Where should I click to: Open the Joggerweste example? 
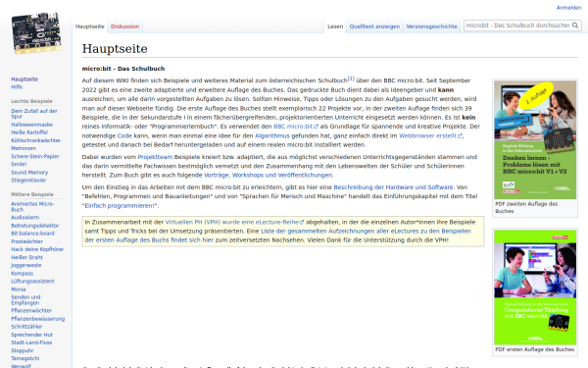coord(25,265)
